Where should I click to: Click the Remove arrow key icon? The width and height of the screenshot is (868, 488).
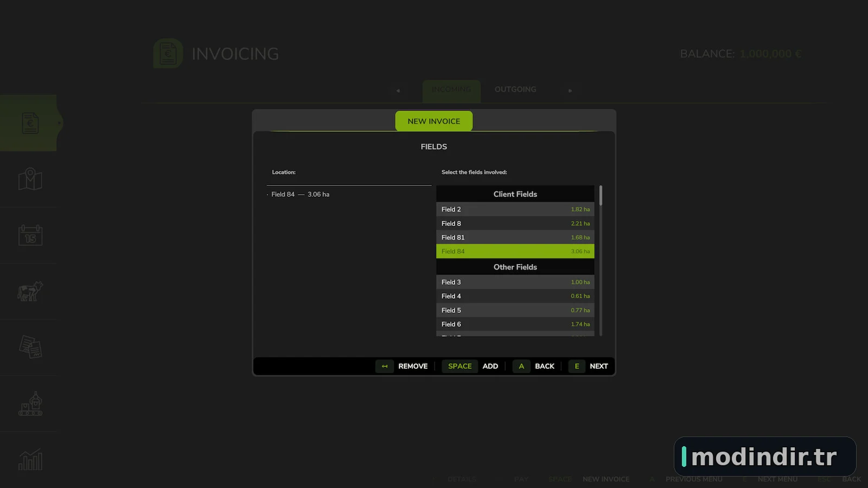(385, 366)
